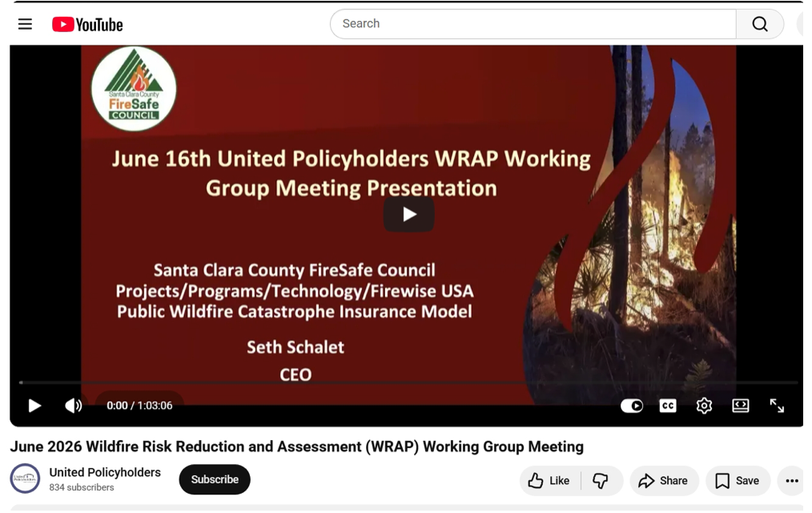The width and height of the screenshot is (812, 513).
Task: Dislike this video with thumbs down
Action: tap(601, 481)
